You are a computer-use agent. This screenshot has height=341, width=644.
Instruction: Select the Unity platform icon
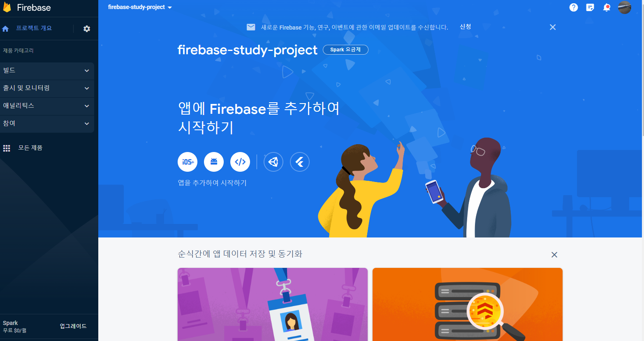click(273, 162)
